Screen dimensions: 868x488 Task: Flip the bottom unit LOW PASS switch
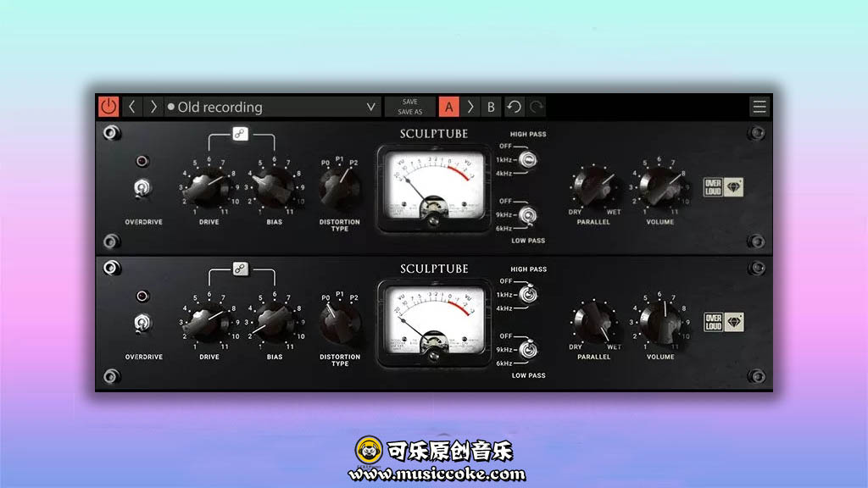coord(527,350)
